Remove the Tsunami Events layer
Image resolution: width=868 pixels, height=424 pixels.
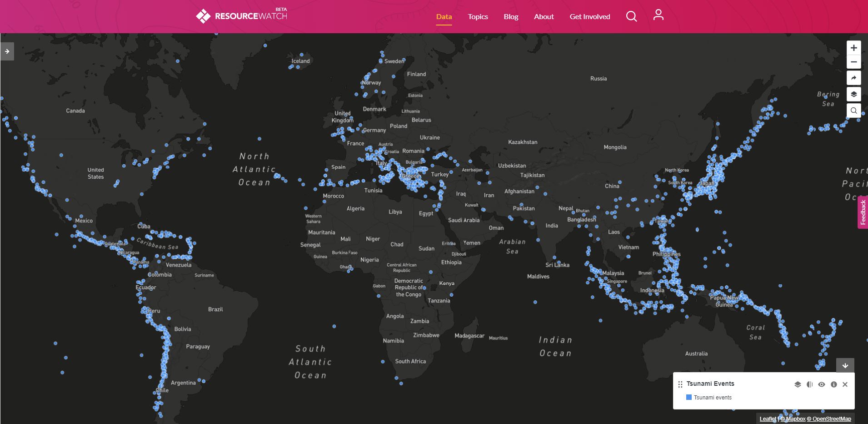pos(845,384)
